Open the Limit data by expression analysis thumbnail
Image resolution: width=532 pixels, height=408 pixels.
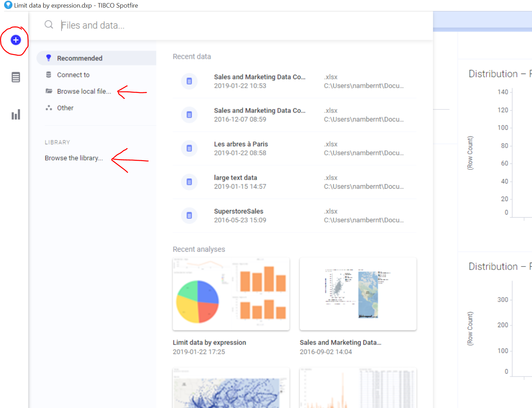(231, 294)
